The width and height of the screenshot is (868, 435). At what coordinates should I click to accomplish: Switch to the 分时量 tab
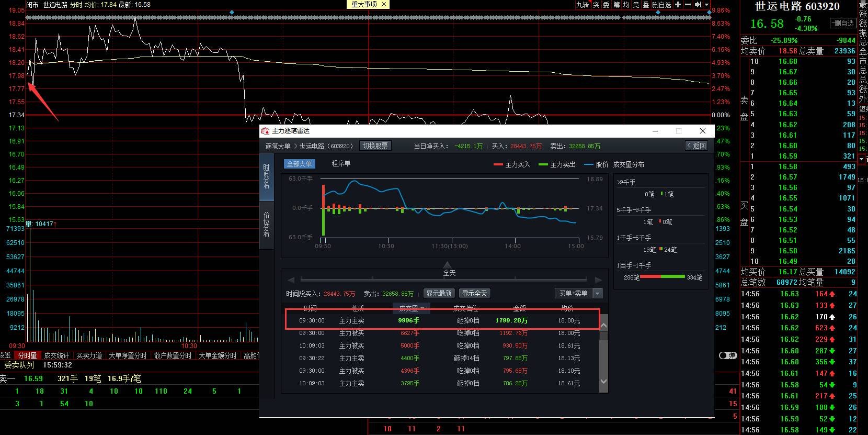(x=27, y=355)
